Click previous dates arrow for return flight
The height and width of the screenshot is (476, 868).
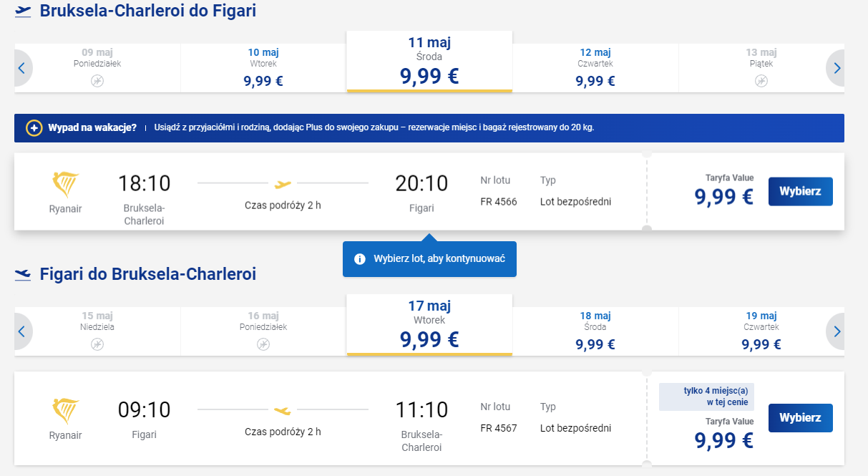click(x=22, y=332)
